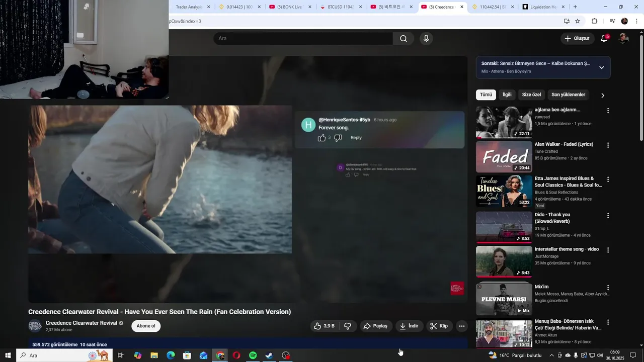
Task: Select the Son yüklenenler filter chip
Action: (568, 95)
